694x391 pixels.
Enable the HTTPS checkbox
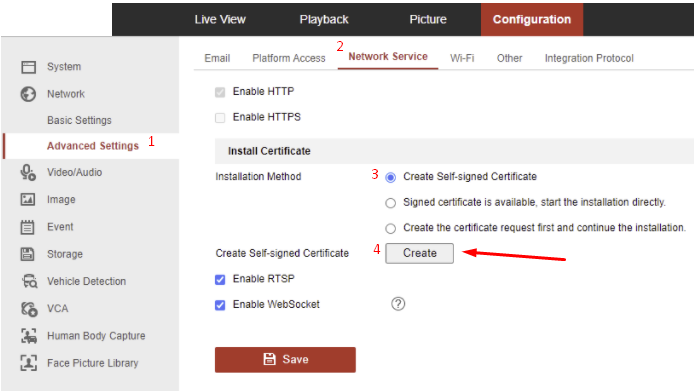[220, 118]
